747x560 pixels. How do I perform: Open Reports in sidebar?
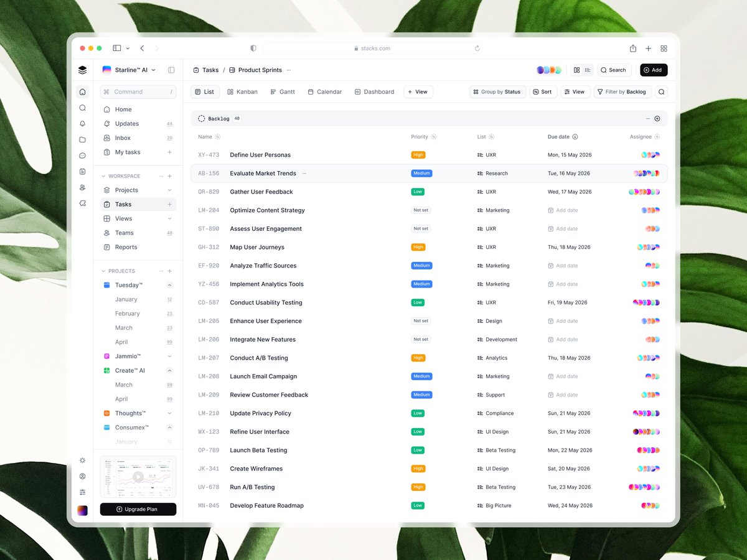point(138,247)
